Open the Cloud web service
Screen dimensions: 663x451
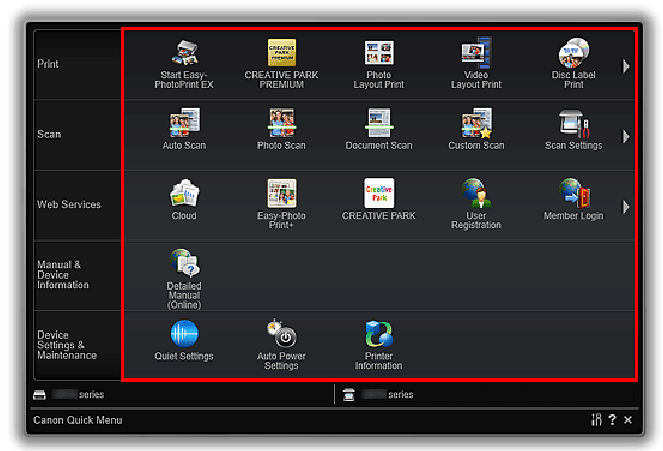[184, 200]
